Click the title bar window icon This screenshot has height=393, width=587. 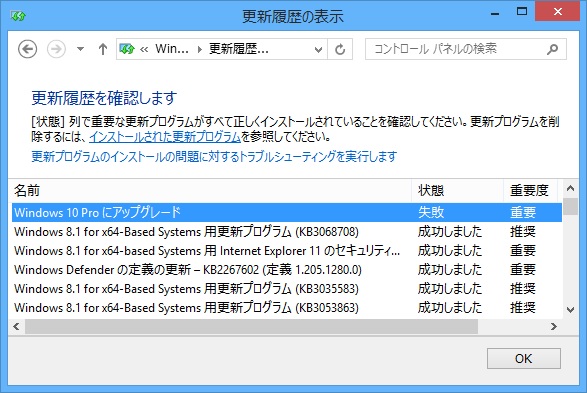tap(18, 16)
